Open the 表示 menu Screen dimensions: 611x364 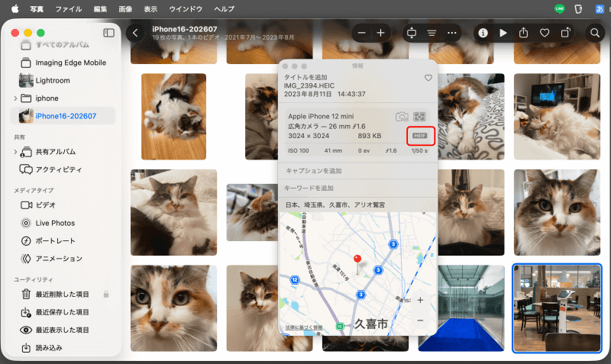(150, 8)
